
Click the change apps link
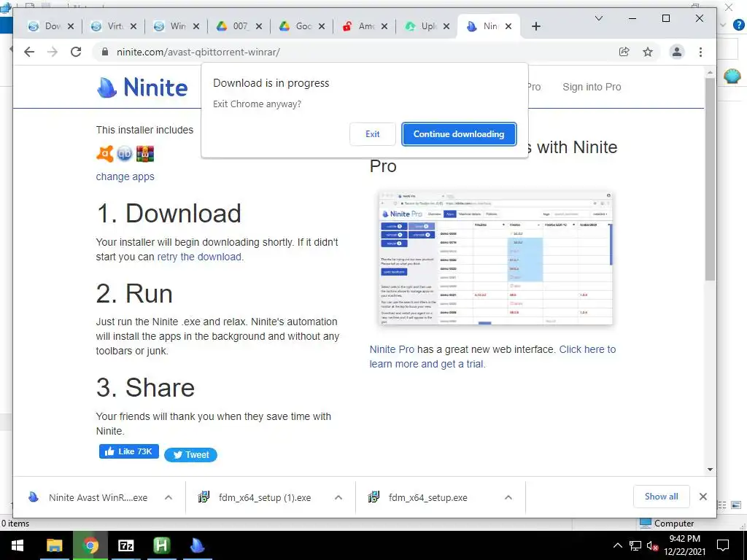125,176
